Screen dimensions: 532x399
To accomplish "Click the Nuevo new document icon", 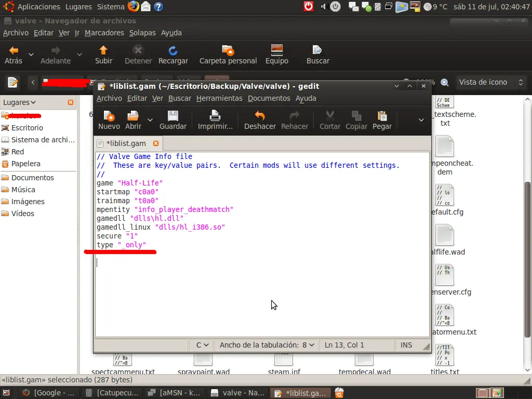I will tap(109, 116).
